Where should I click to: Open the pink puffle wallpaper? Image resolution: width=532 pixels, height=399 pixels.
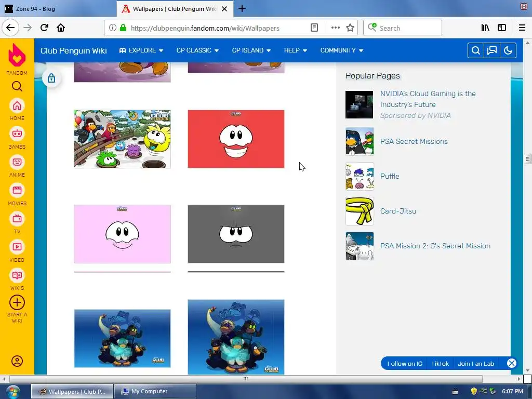pos(122,234)
